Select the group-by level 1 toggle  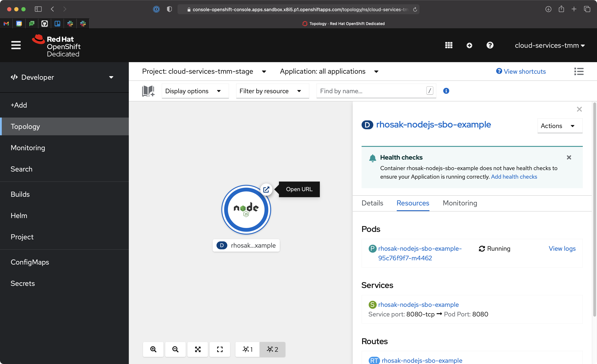click(x=247, y=349)
